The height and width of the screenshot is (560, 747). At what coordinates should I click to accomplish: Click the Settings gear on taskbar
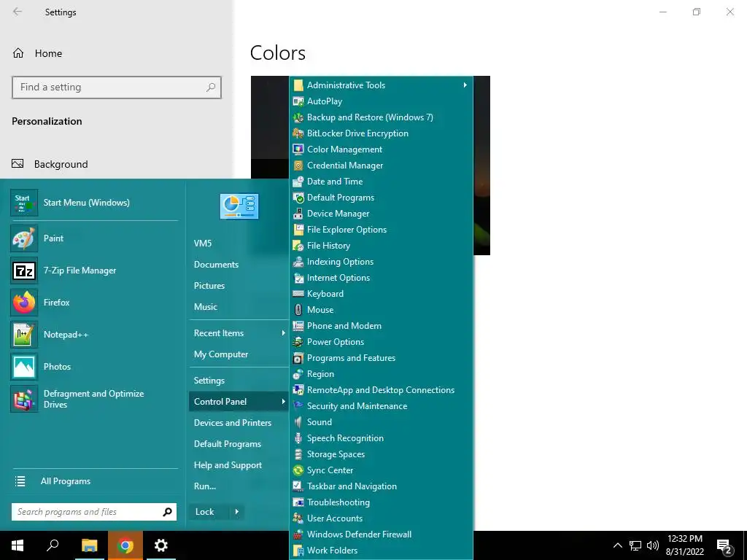[161, 545]
